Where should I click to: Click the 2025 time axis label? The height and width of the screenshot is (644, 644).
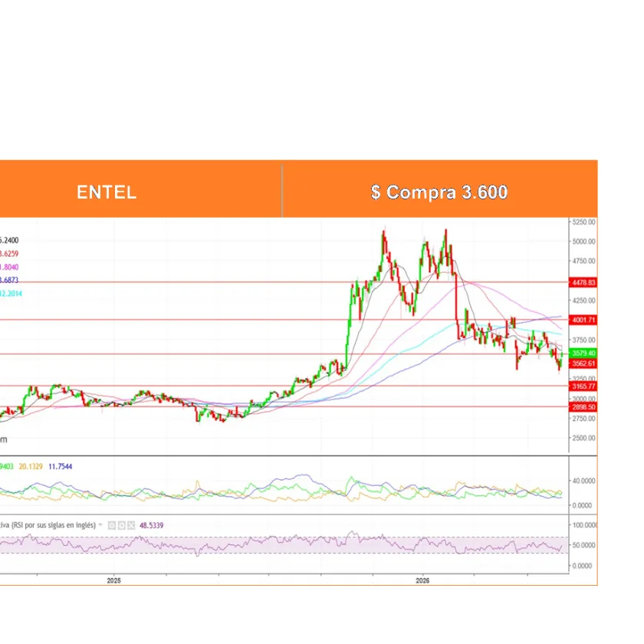coord(113,580)
